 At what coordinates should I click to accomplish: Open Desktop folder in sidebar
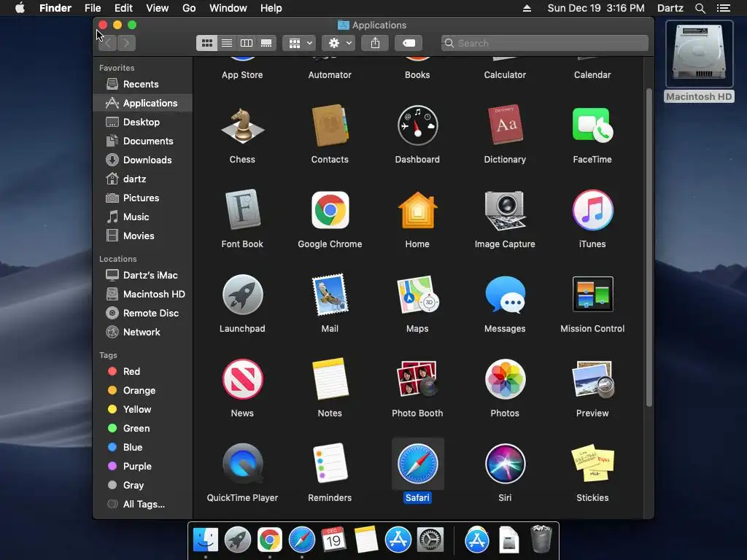(142, 122)
